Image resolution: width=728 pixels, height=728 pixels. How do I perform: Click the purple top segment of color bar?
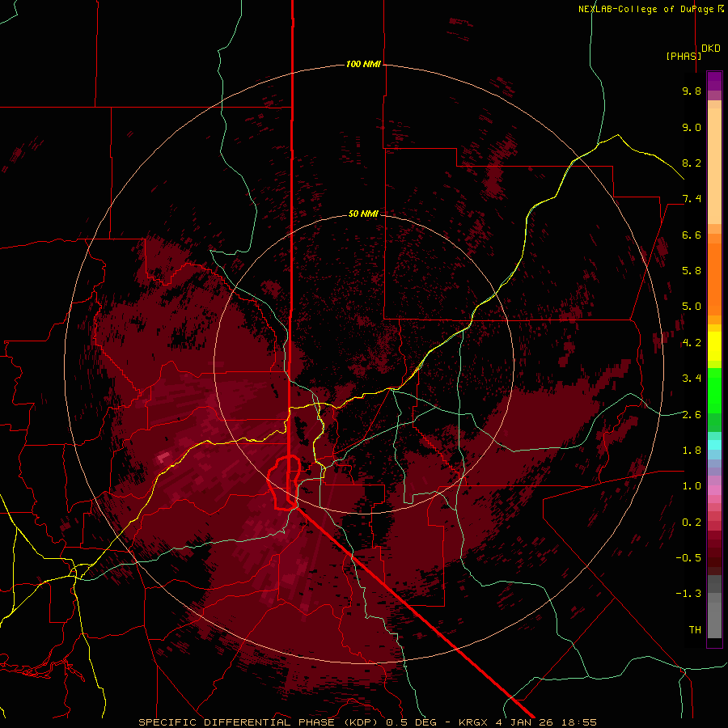tap(714, 82)
